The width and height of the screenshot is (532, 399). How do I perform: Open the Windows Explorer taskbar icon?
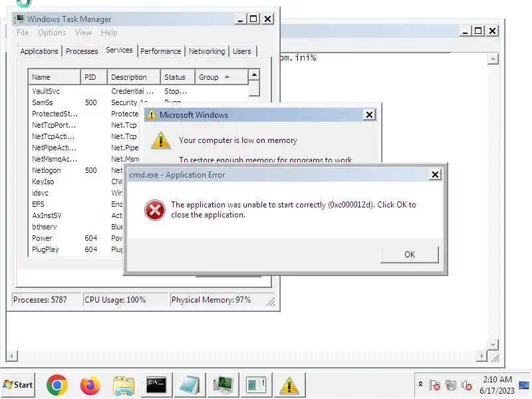click(124, 386)
